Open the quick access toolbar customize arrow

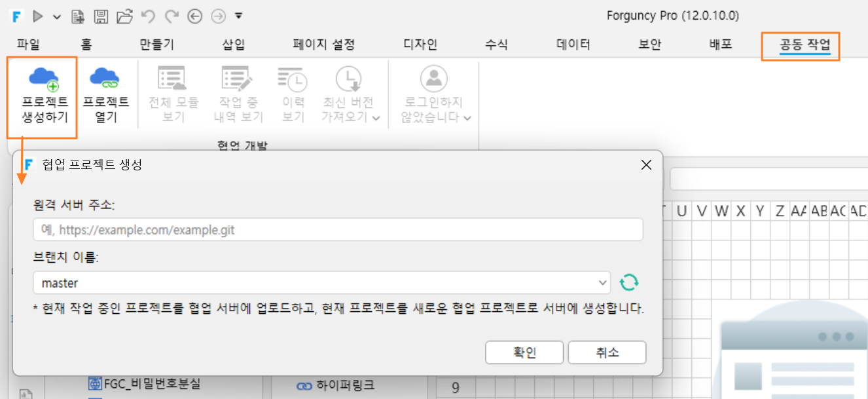coord(239,16)
